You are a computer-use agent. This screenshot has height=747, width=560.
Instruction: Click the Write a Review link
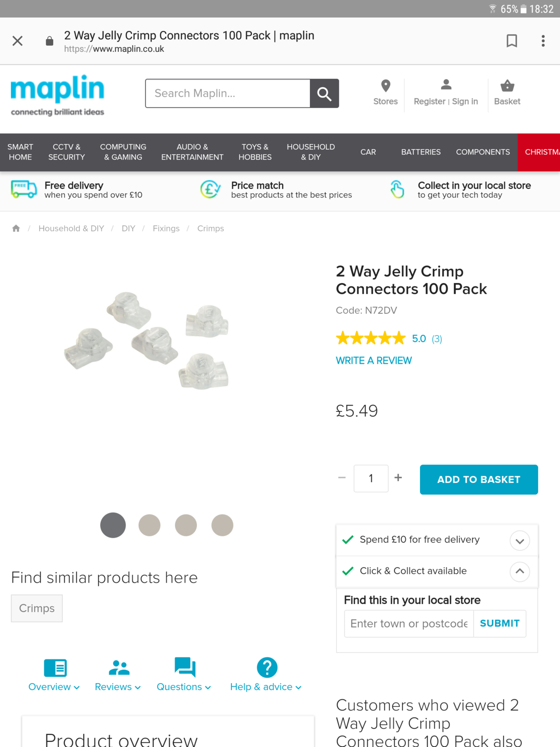[374, 360]
